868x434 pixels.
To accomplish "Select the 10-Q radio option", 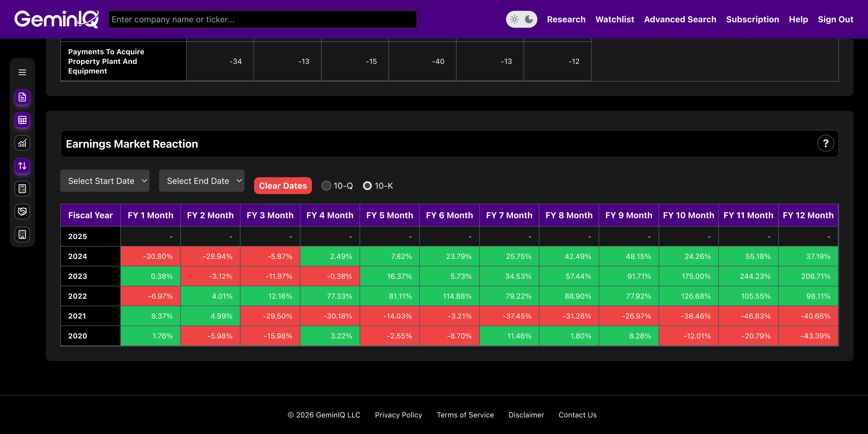I will (x=326, y=186).
